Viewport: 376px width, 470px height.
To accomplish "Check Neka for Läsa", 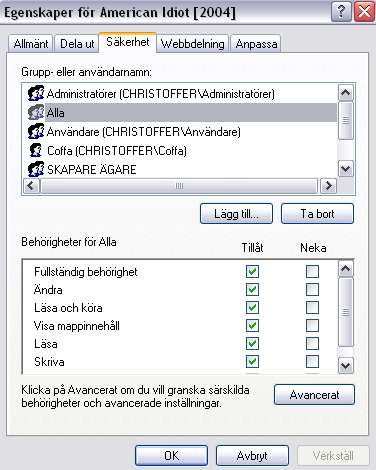I will (x=312, y=343).
